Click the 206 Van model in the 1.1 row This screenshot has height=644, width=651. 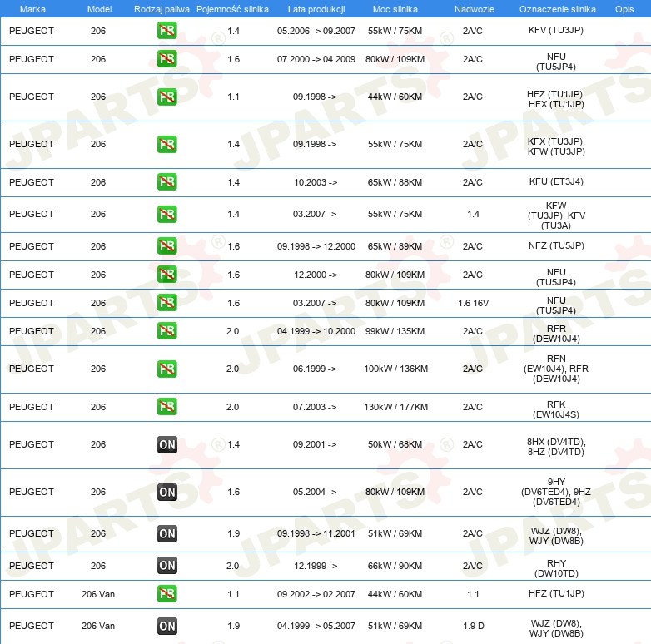[x=98, y=594]
